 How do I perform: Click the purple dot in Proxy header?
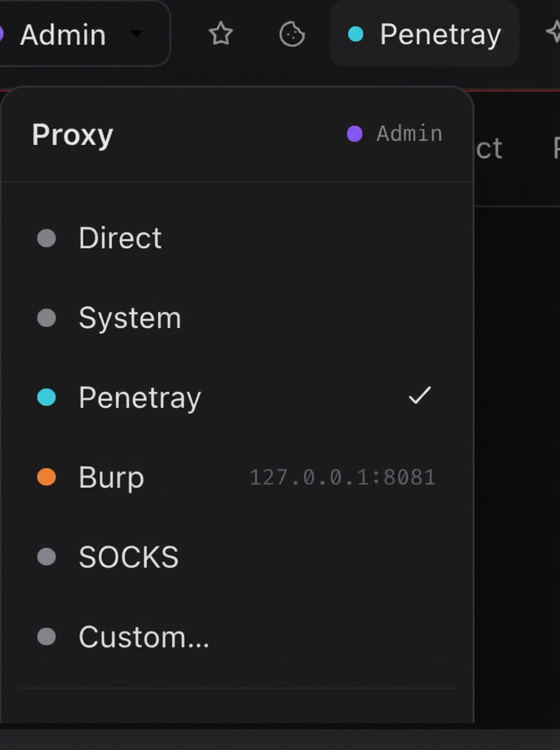tap(354, 134)
